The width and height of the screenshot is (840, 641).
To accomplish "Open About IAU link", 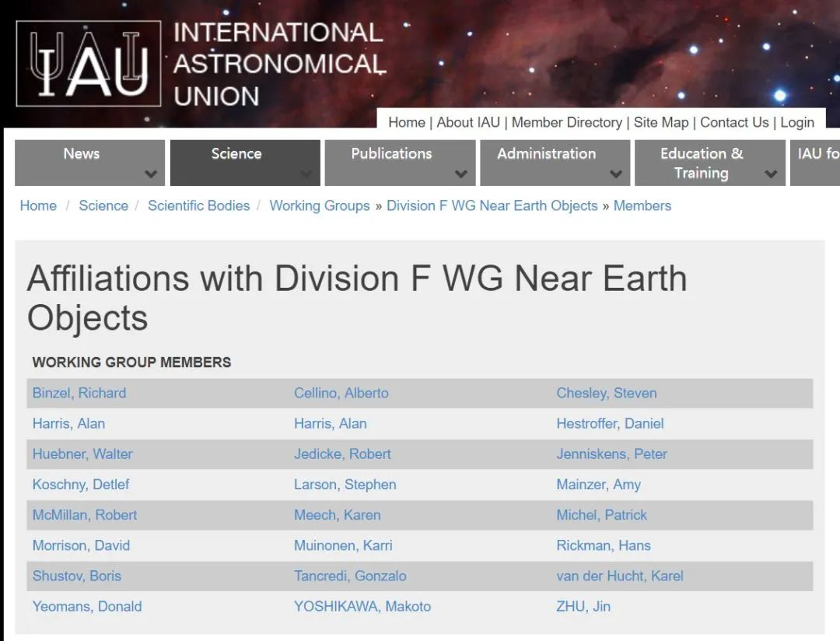I will pyautogui.click(x=468, y=123).
